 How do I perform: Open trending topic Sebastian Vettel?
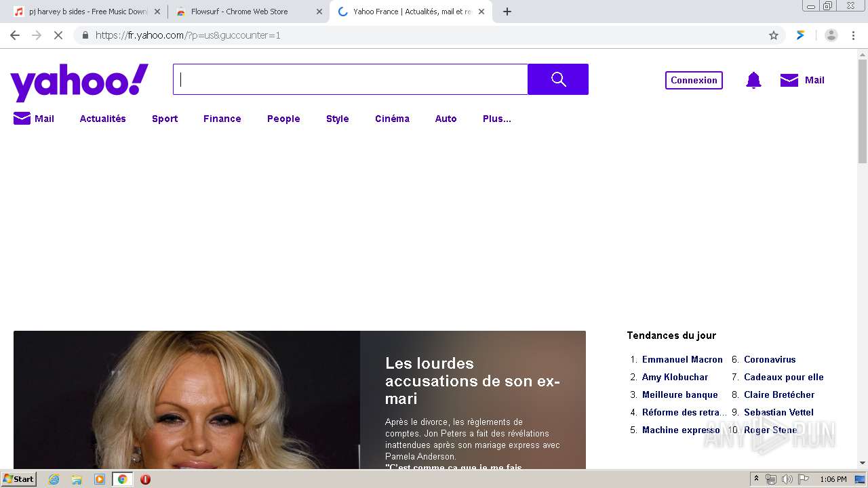(778, 412)
